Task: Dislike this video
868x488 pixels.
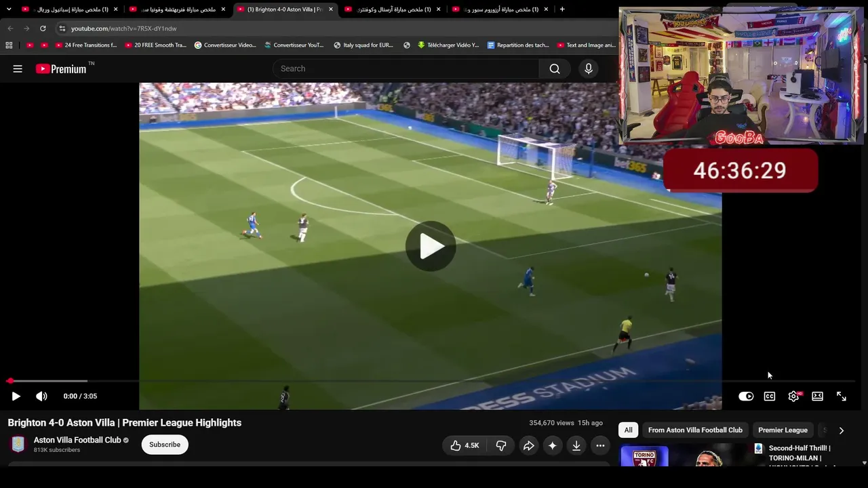Action: (501, 445)
